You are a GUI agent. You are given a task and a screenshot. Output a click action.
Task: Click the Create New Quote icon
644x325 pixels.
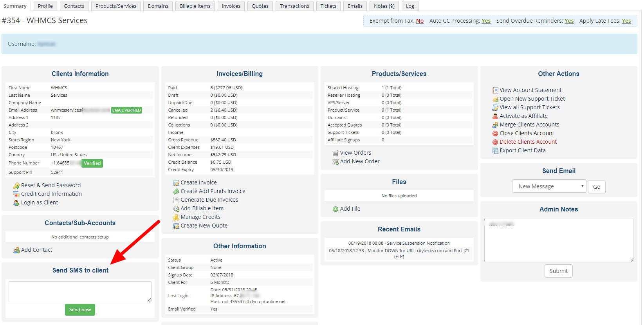pyautogui.click(x=176, y=226)
